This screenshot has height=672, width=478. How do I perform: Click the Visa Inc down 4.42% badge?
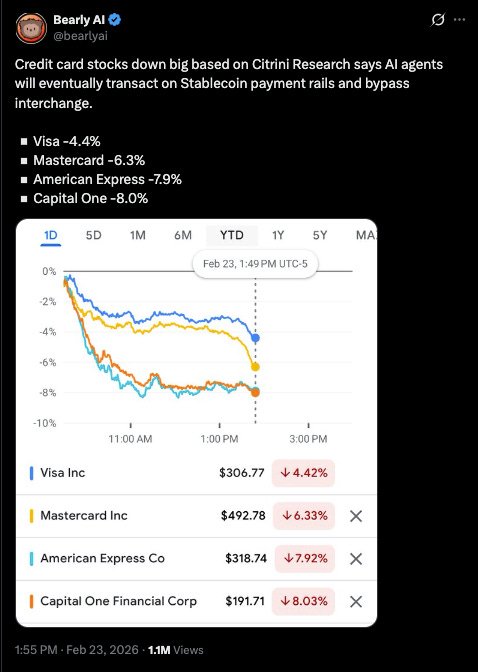point(304,473)
